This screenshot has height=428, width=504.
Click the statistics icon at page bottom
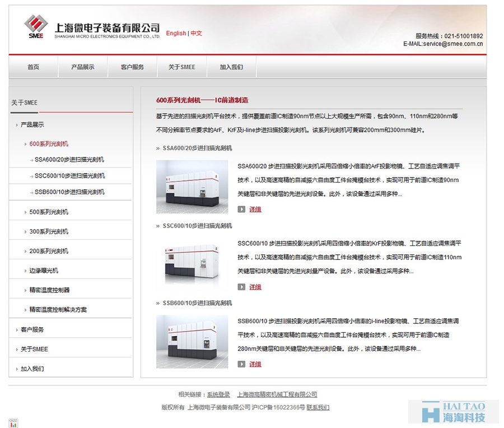point(13,423)
